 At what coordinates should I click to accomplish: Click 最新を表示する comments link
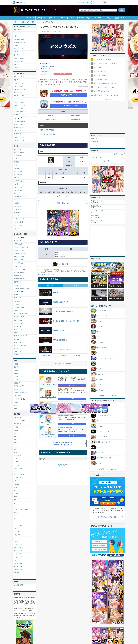coord(63,465)
